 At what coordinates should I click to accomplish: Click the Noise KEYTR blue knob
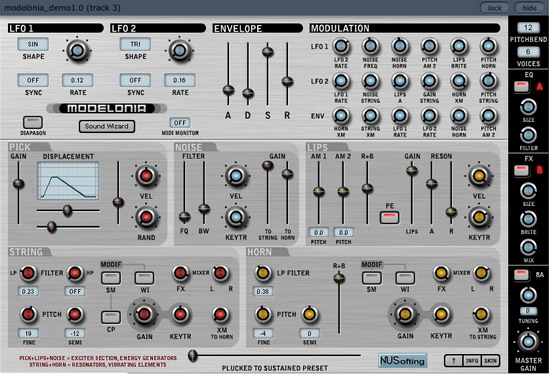point(236,217)
